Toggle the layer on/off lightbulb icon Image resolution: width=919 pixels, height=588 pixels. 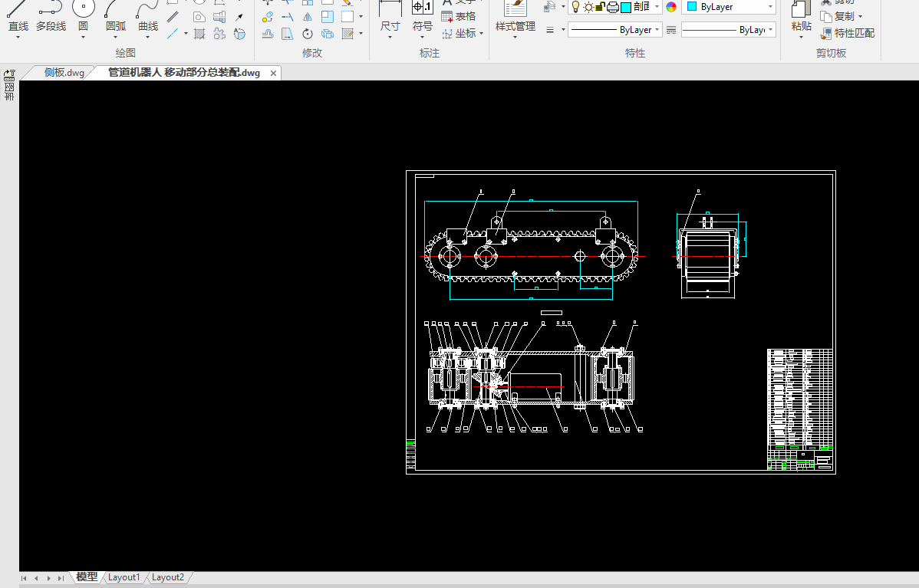[575, 7]
